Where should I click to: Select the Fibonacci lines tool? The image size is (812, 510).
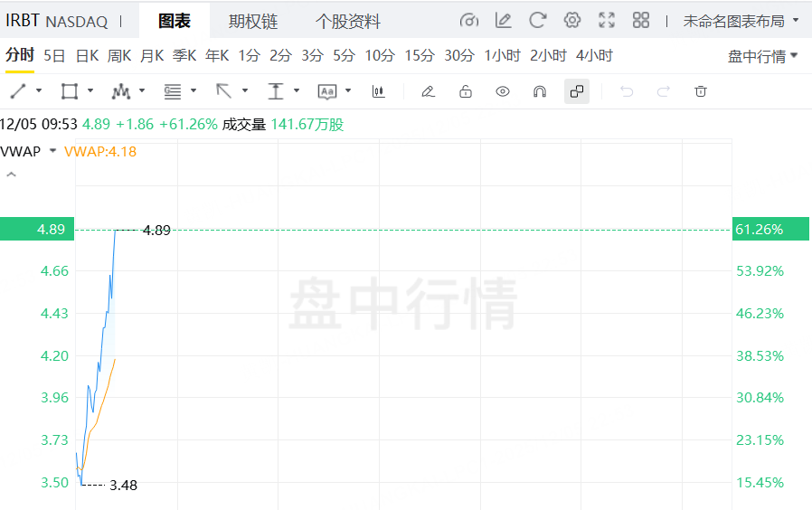(x=173, y=91)
